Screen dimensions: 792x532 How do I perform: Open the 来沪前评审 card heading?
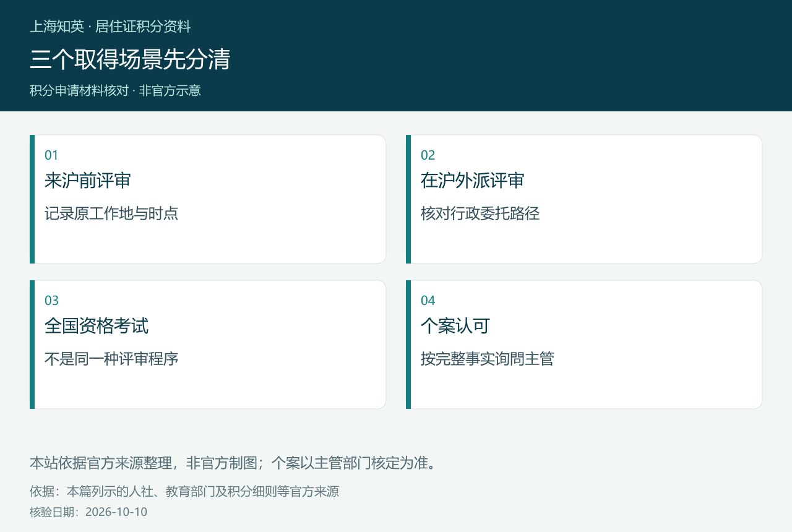coord(88,181)
